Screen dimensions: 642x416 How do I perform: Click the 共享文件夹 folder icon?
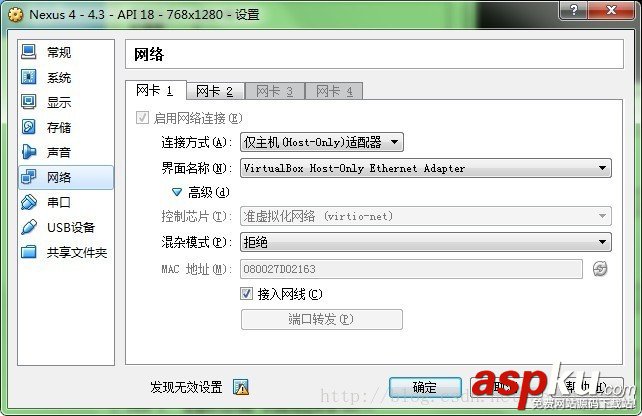click(x=29, y=252)
